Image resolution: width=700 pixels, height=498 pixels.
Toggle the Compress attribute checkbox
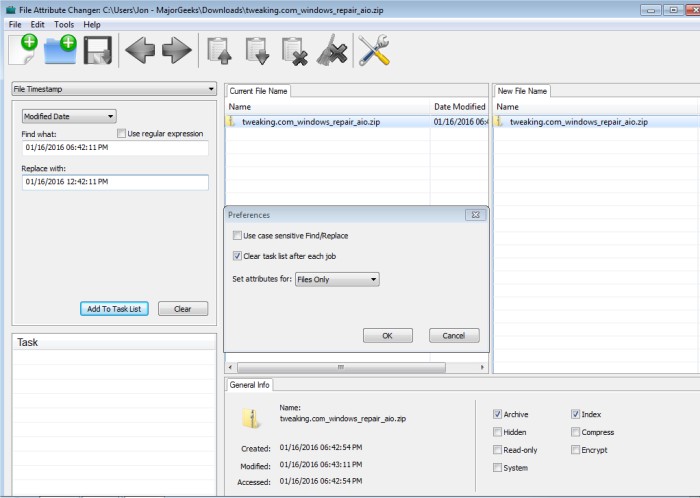point(575,432)
